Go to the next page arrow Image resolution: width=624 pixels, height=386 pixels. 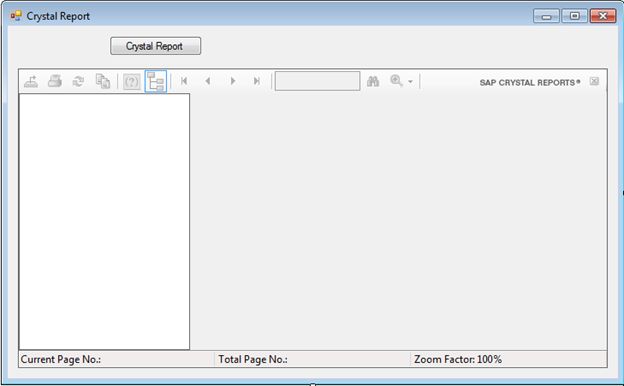click(x=233, y=81)
